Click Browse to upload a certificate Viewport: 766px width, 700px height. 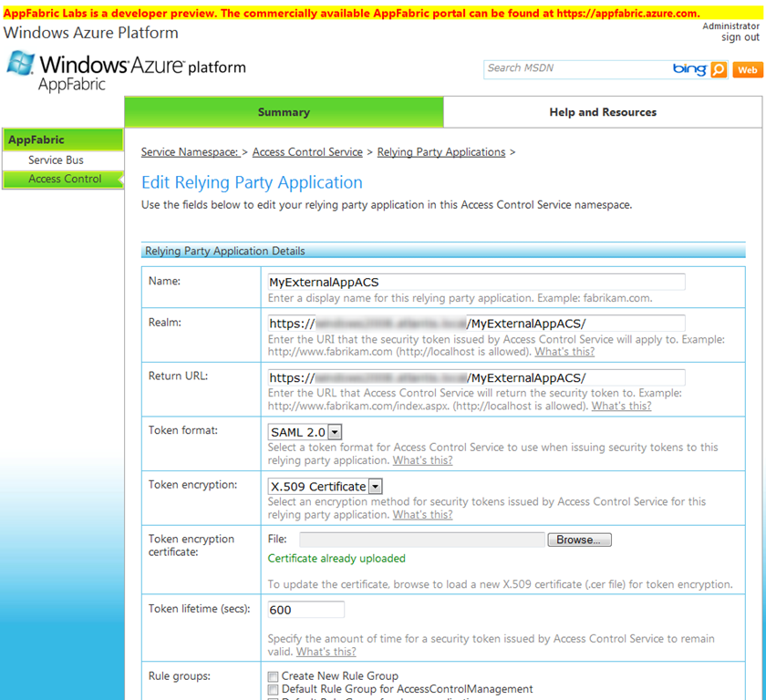coord(579,540)
